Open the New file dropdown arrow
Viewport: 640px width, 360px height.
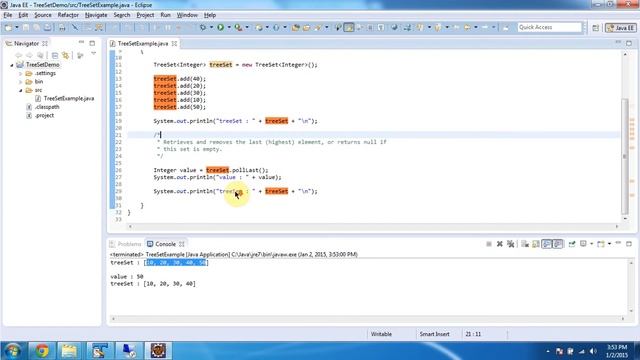(x=17, y=27)
